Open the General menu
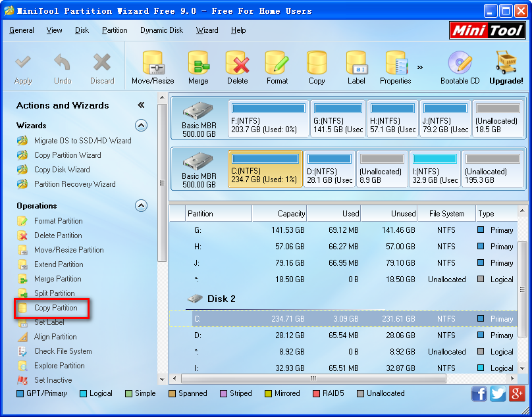Screen dimensions: 532x417 coord(21,30)
